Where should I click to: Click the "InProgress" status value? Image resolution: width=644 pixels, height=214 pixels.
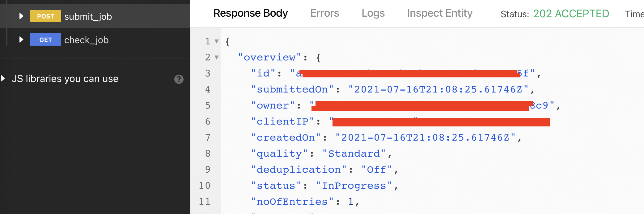click(x=354, y=186)
